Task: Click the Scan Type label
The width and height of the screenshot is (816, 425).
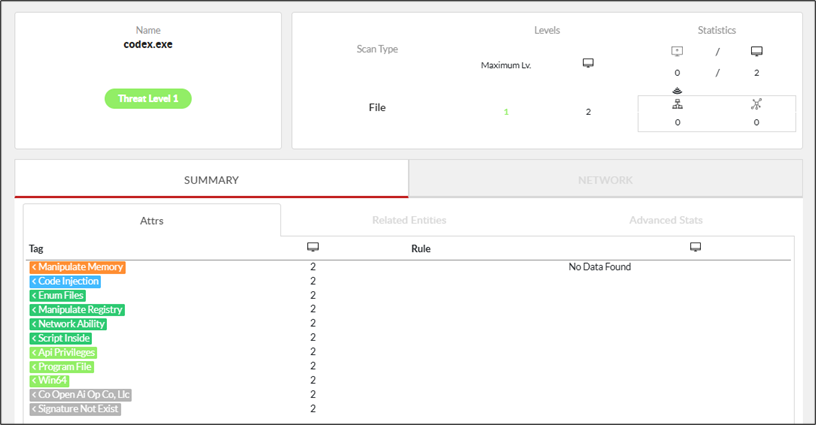Action: pyautogui.click(x=377, y=49)
